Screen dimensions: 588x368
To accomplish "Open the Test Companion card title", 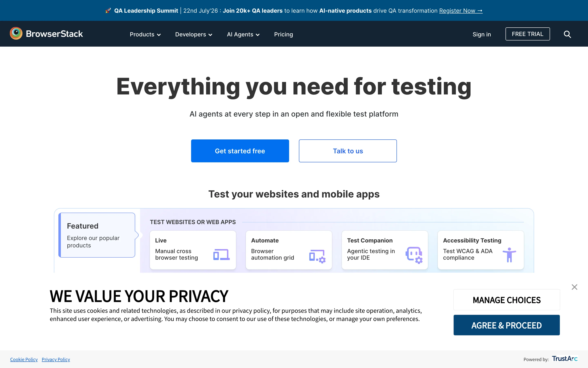I will click(x=370, y=240).
